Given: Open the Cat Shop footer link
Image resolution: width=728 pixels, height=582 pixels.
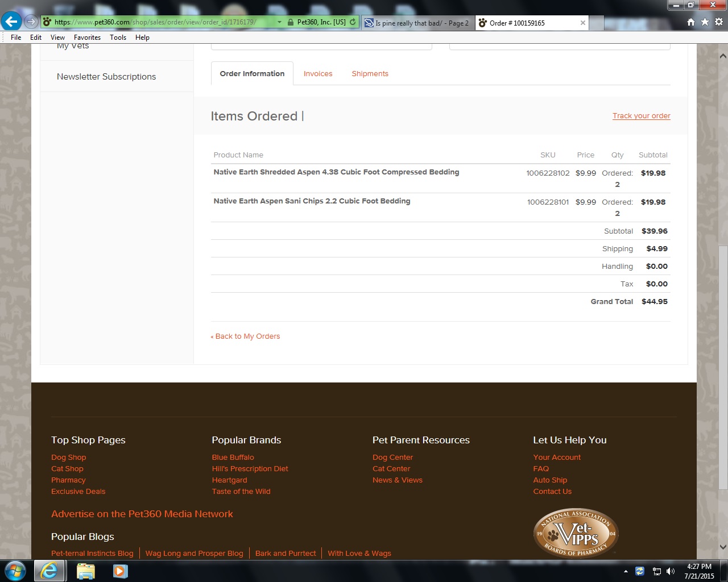Looking at the screenshot, I should pyautogui.click(x=67, y=468).
